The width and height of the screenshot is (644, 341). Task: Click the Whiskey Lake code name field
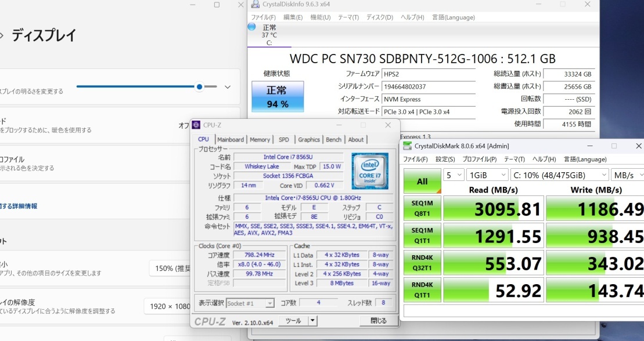[x=262, y=166]
